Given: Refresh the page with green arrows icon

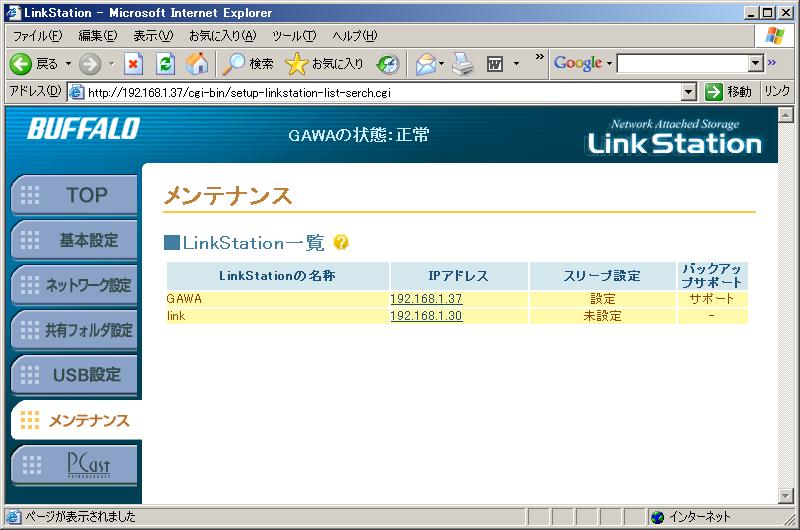Looking at the screenshot, I should [165, 64].
